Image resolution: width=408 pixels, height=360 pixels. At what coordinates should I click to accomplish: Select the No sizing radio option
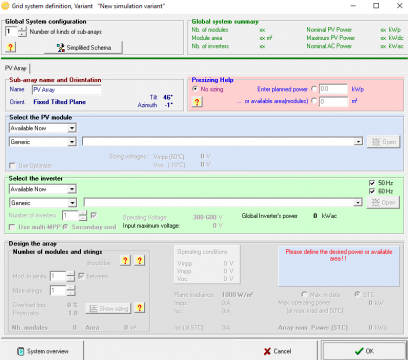pos(195,89)
